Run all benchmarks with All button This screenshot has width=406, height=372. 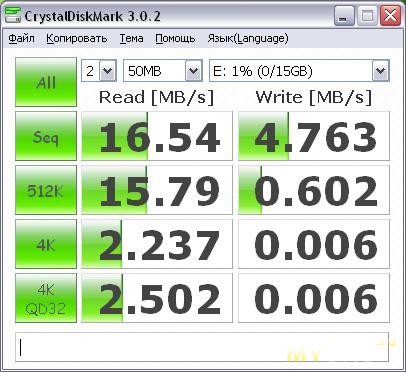46,82
